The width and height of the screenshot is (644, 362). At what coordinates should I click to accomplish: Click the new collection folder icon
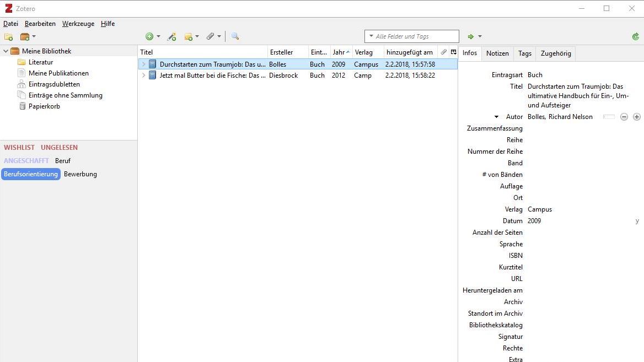pyautogui.click(x=8, y=37)
